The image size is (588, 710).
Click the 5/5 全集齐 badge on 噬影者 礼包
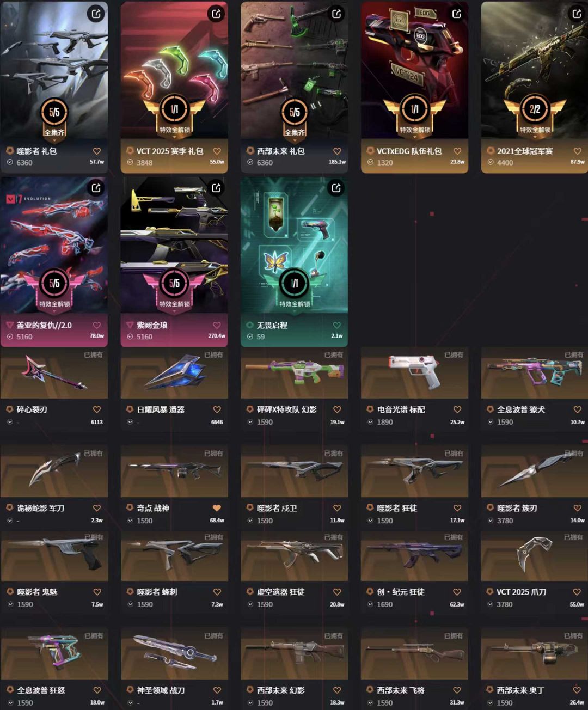(54, 117)
